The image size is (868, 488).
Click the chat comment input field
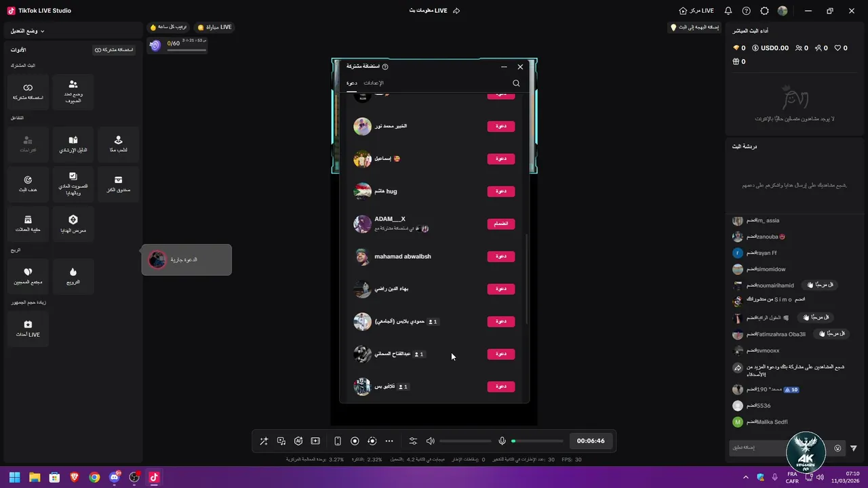click(x=778, y=447)
